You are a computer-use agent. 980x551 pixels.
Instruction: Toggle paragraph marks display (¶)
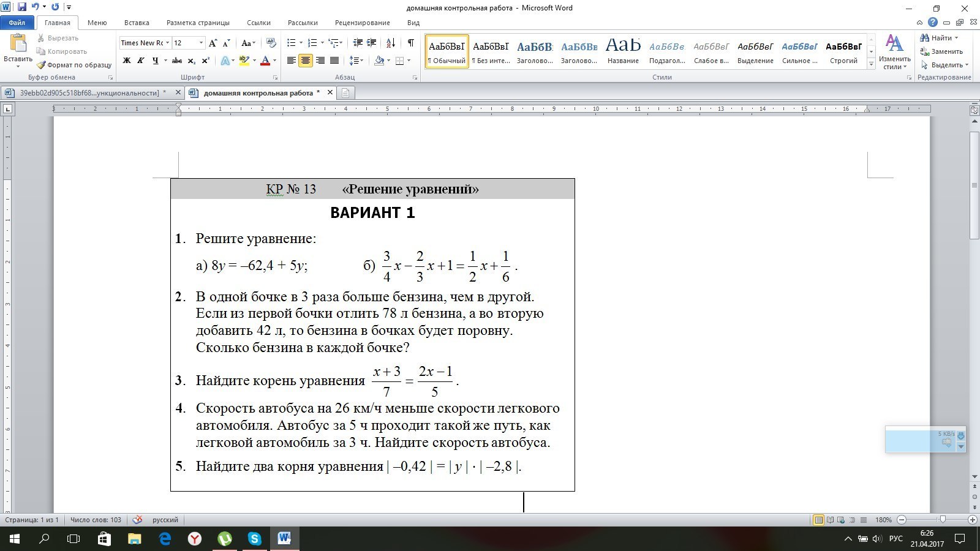[x=410, y=43]
